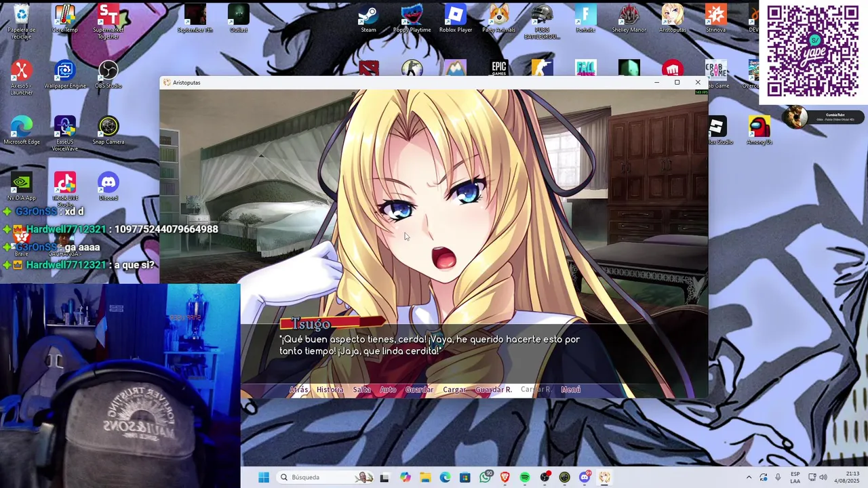Open Spotify from the taskbar
The width and height of the screenshot is (868, 488).
[525, 477]
